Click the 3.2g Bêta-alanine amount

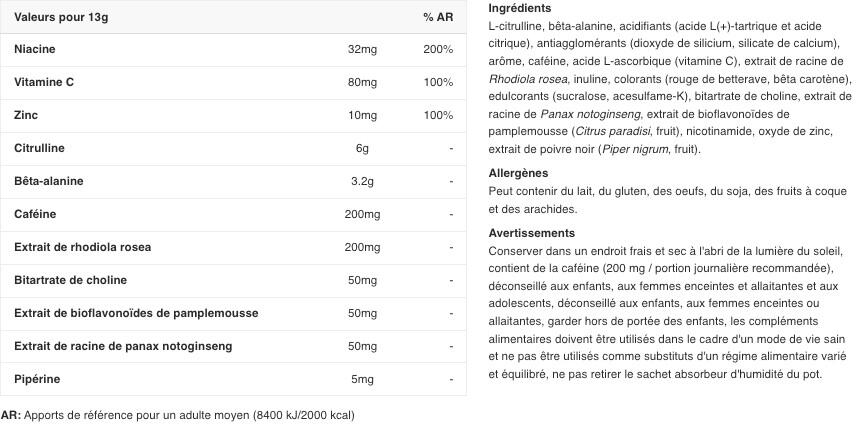(362, 181)
